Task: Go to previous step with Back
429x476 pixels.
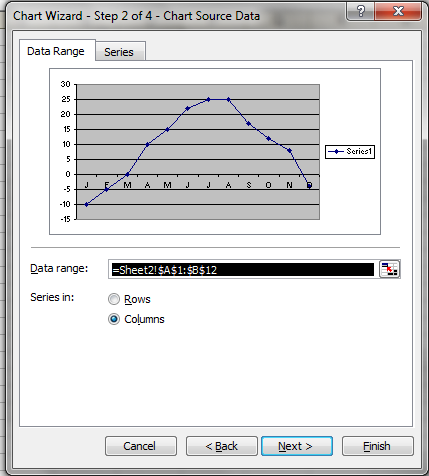Action: (222, 446)
